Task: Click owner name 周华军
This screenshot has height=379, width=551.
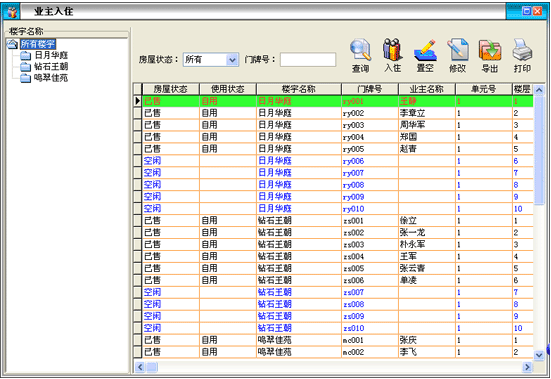Action: (412, 125)
